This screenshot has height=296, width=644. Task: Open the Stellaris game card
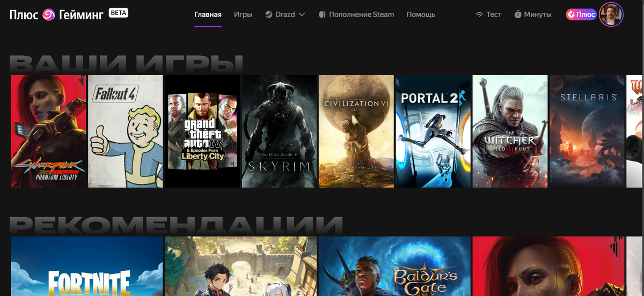587,131
